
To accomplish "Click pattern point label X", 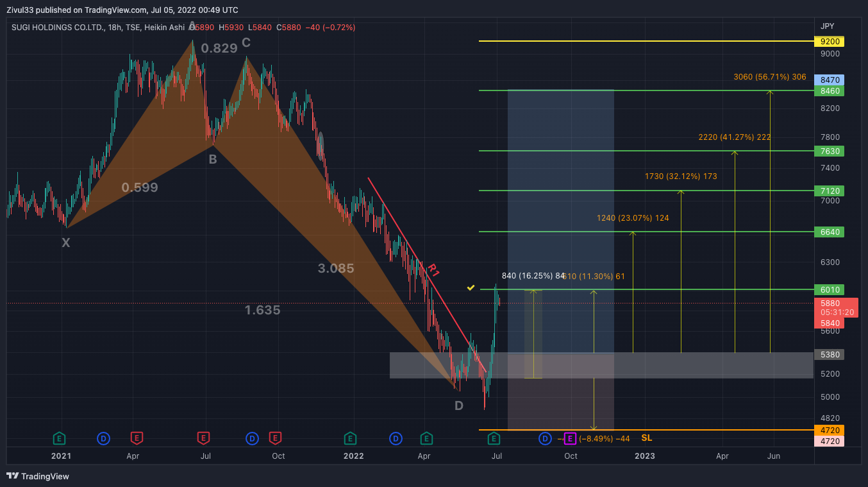I will 65,243.
